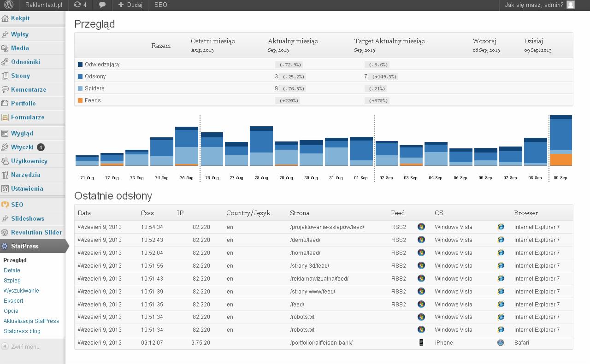Click the Narzędzia tools icon

(x=5, y=175)
